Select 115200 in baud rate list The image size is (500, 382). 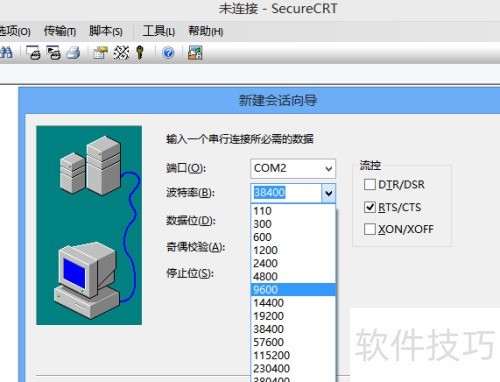[293, 355]
